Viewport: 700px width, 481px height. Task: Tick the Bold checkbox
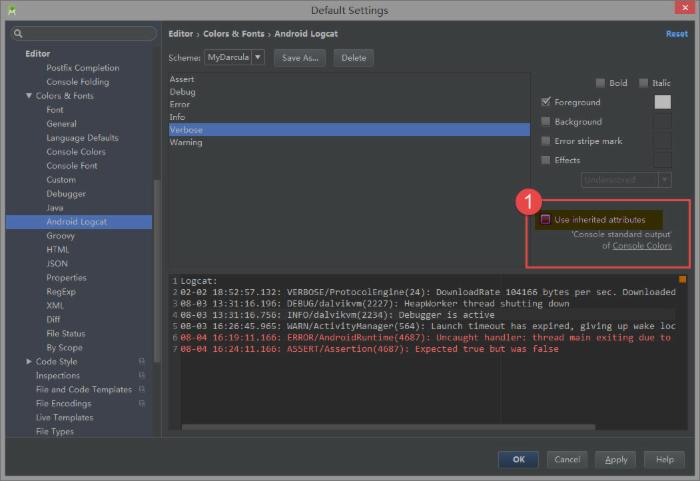[x=600, y=83]
